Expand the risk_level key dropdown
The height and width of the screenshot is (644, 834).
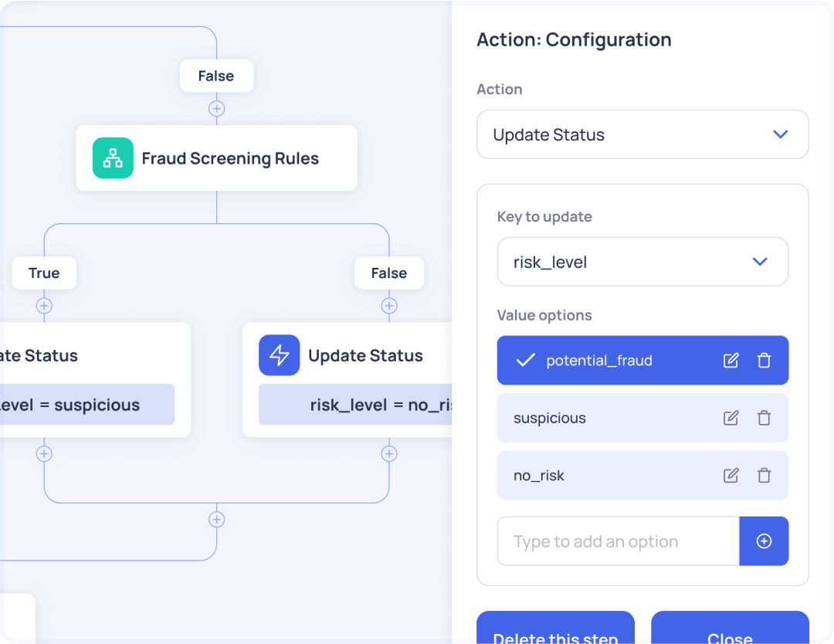pyautogui.click(x=642, y=262)
